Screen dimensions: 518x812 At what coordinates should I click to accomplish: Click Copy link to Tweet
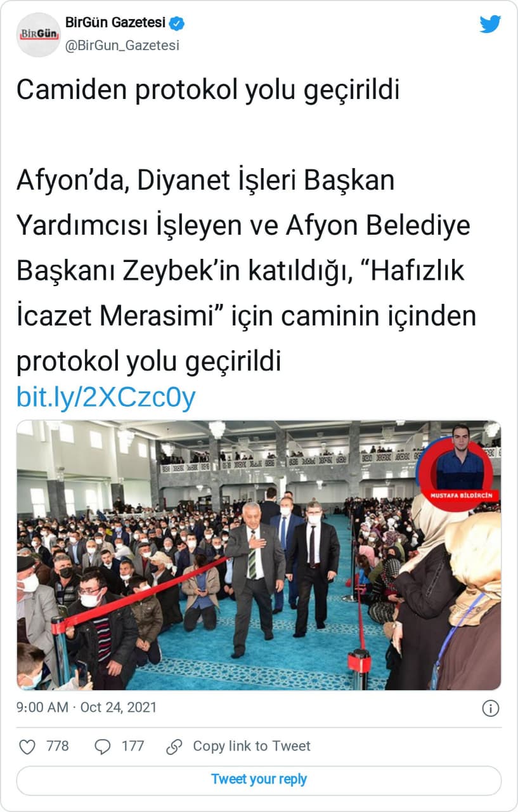[252, 746]
